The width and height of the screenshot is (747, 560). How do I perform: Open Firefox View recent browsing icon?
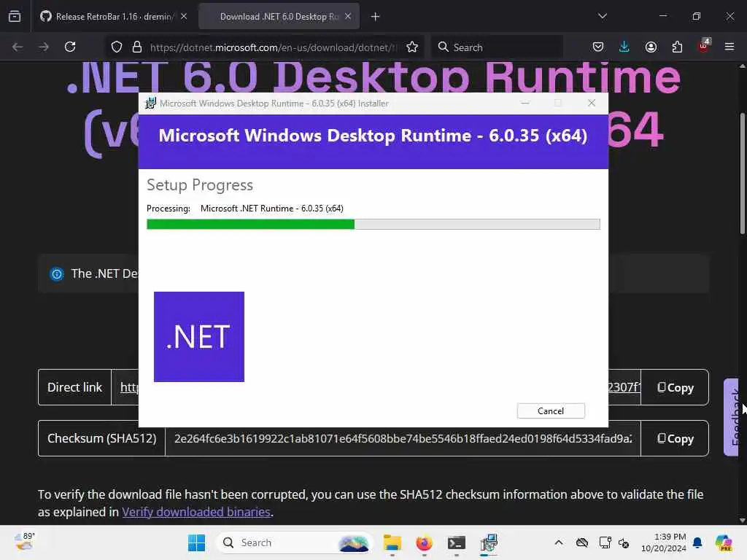[x=15, y=16]
